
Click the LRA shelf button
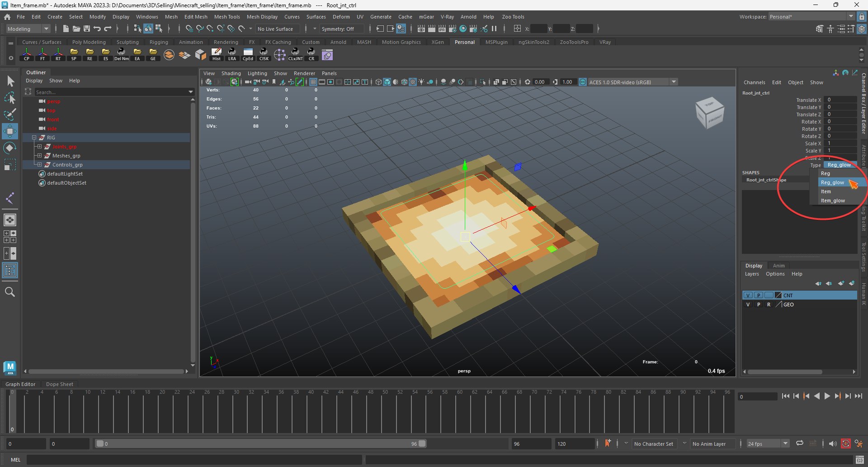(232, 55)
